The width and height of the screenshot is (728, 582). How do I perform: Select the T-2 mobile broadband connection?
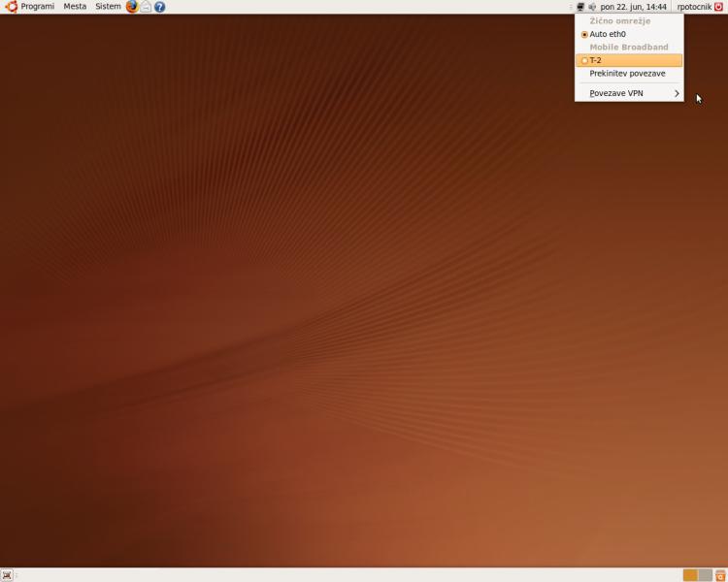pyautogui.click(x=596, y=60)
